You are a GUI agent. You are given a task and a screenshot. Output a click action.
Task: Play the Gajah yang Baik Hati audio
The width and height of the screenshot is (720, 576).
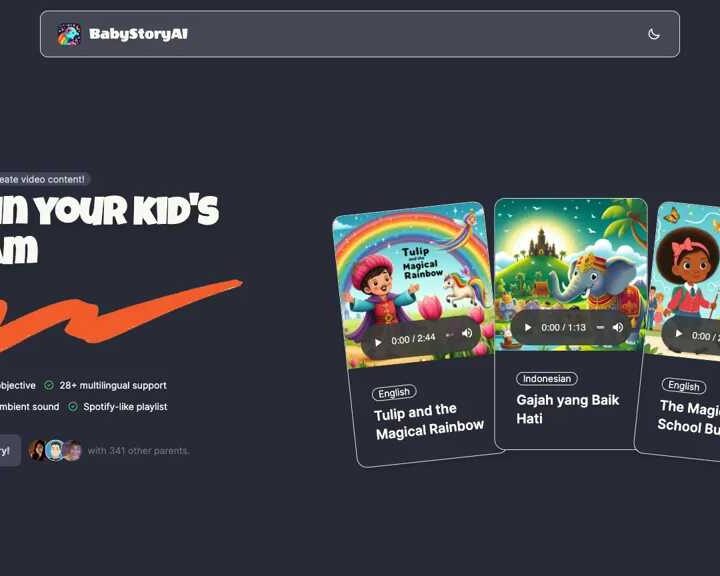pos(528,327)
